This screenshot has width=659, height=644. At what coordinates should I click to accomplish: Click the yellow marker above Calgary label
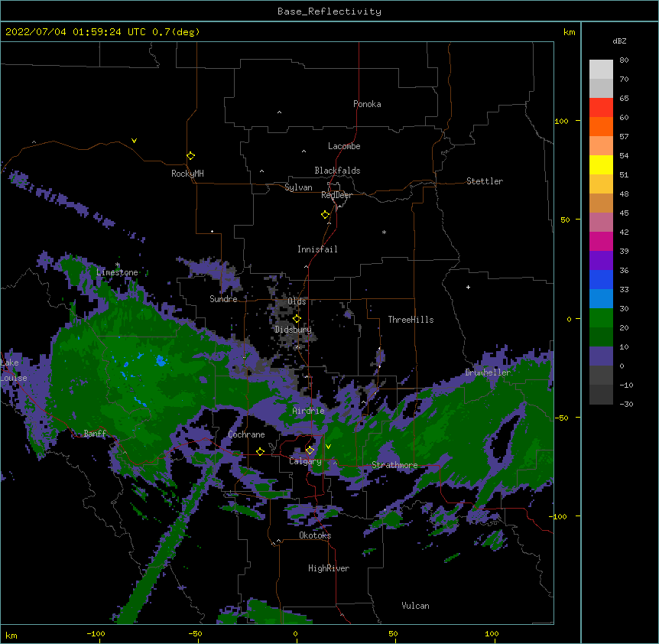point(310,450)
